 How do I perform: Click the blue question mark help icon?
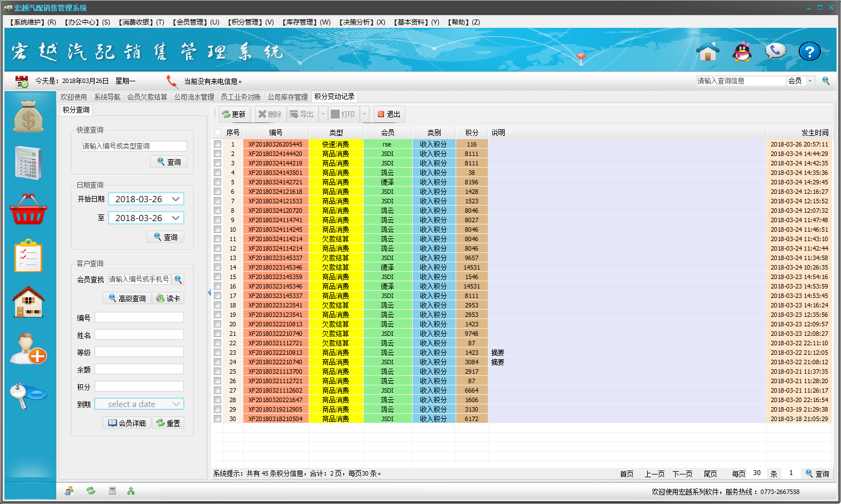(x=809, y=52)
